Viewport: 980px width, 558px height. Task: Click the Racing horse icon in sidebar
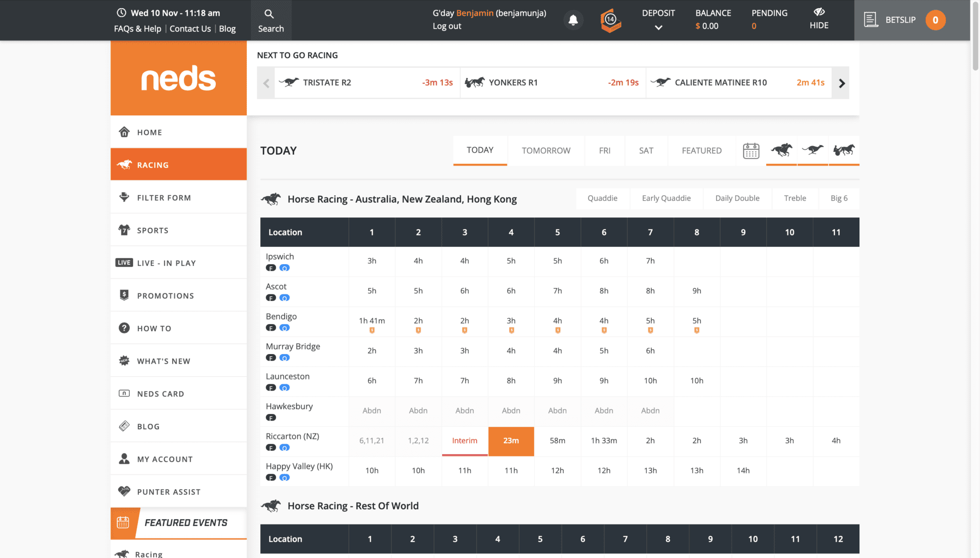point(124,165)
